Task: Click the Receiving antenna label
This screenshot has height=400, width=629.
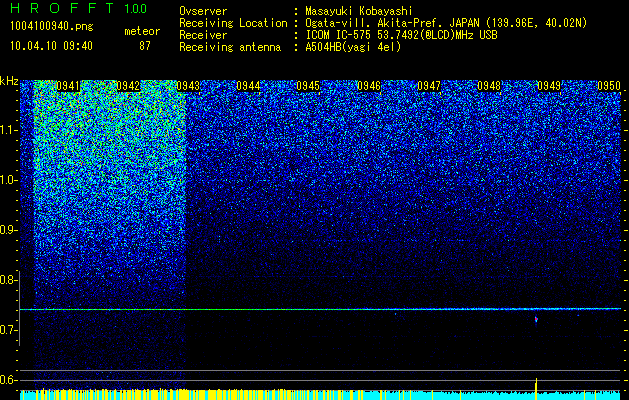Action: tap(230, 47)
